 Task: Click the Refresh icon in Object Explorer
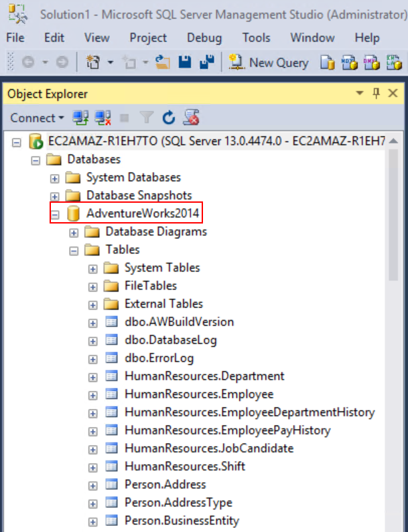pos(169,118)
